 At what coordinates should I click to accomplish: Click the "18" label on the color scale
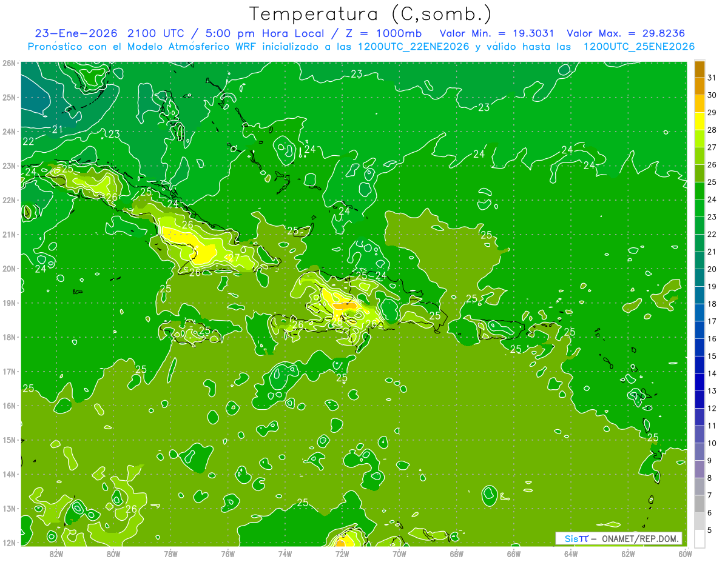click(x=712, y=304)
